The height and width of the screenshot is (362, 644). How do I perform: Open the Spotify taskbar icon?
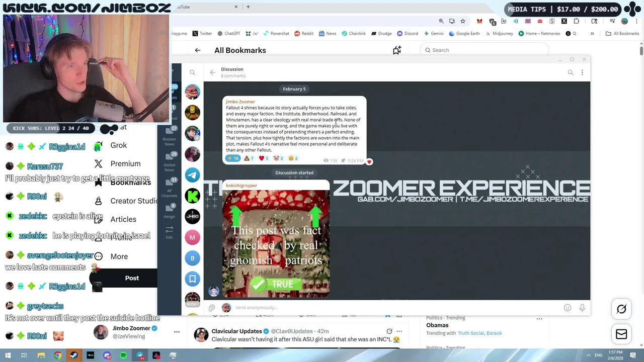coord(123,355)
